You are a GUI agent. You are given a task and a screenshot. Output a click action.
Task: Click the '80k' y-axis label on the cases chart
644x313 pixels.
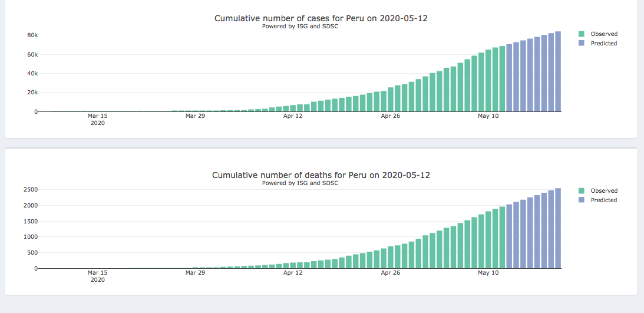pos(32,35)
